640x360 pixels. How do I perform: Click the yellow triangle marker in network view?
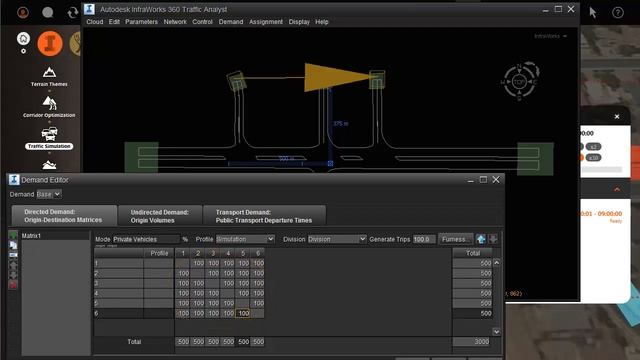tap(337, 77)
